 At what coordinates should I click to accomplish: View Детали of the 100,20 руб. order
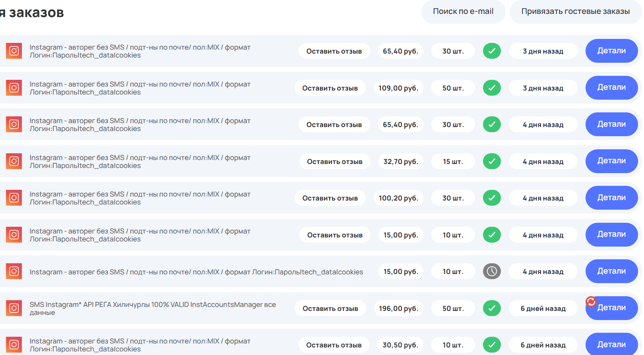point(611,198)
